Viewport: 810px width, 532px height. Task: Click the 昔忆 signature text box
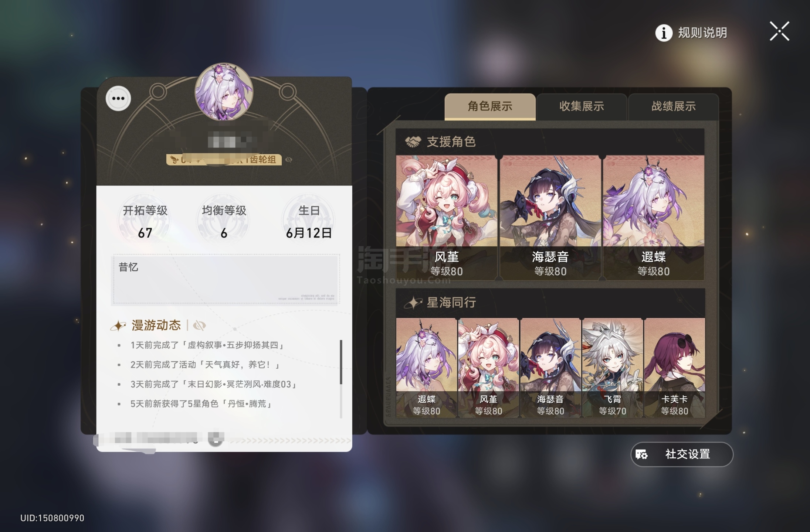coord(226,280)
